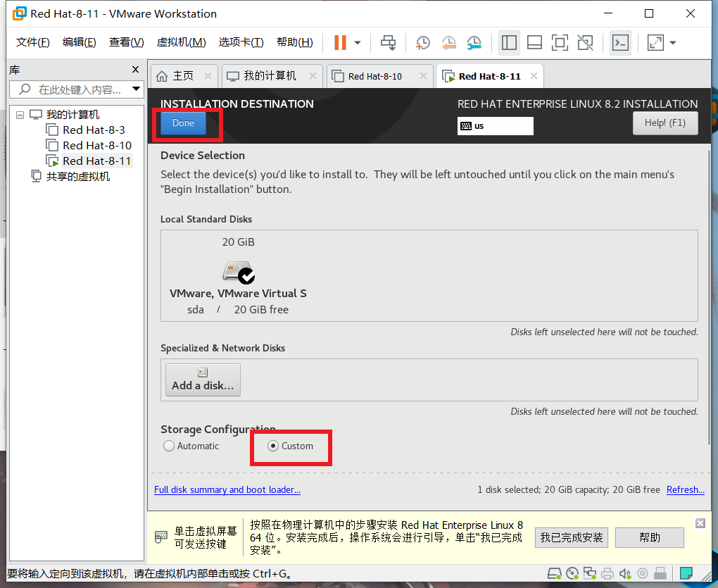Select Red Hat-8-11 in library tree

96,161
